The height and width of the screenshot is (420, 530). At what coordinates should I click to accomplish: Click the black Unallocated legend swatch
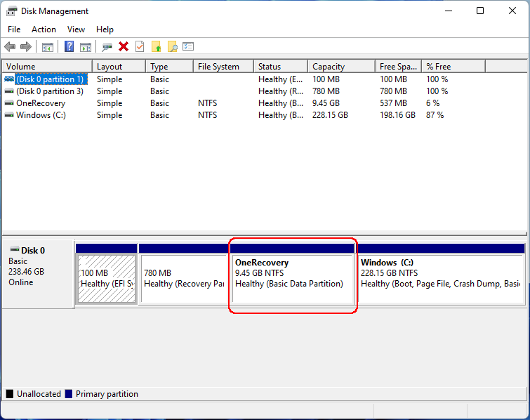(10, 393)
